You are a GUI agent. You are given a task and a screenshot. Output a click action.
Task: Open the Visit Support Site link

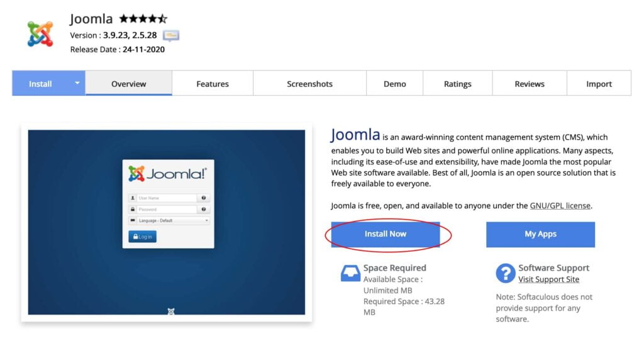(548, 279)
